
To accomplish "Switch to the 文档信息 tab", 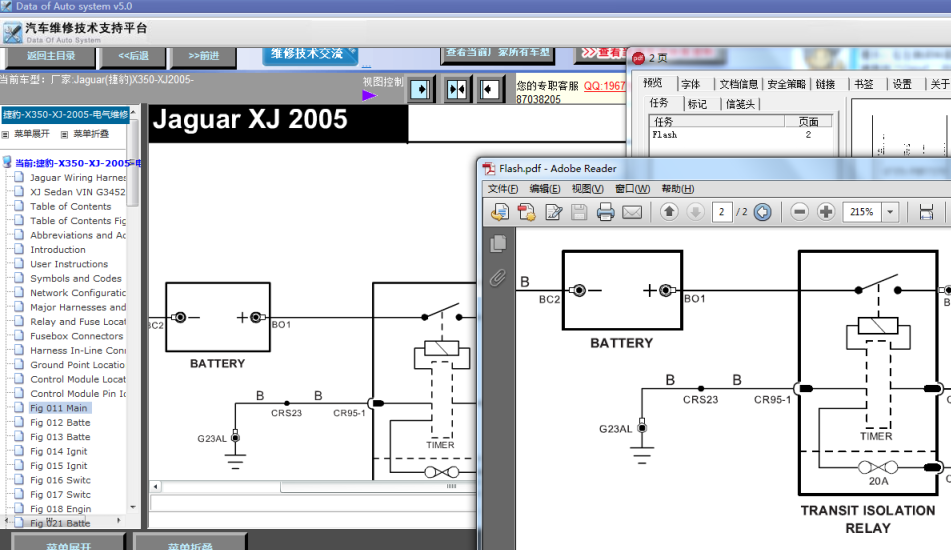I will [x=738, y=84].
